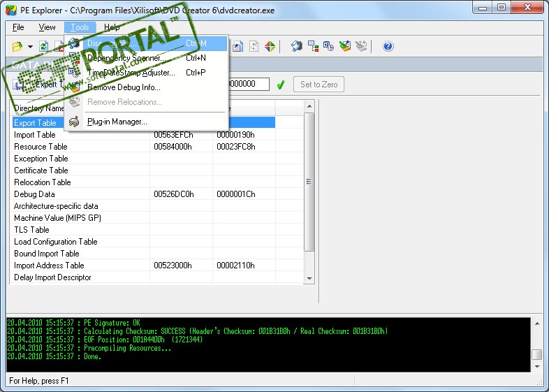Launch Disassembler from the toolbar chip icon
The image size is (549, 392).
coord(297,46)
